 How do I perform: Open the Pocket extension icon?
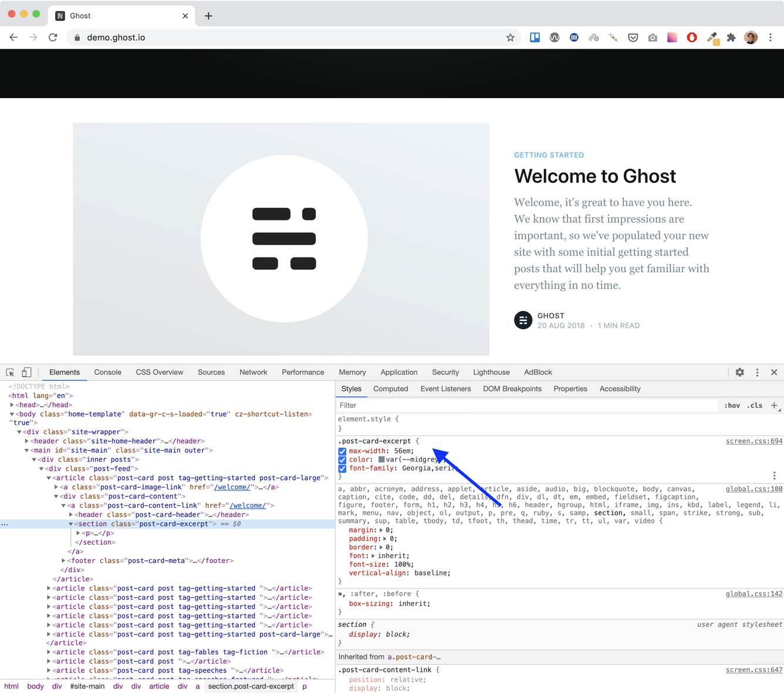(x=633, y=38)
